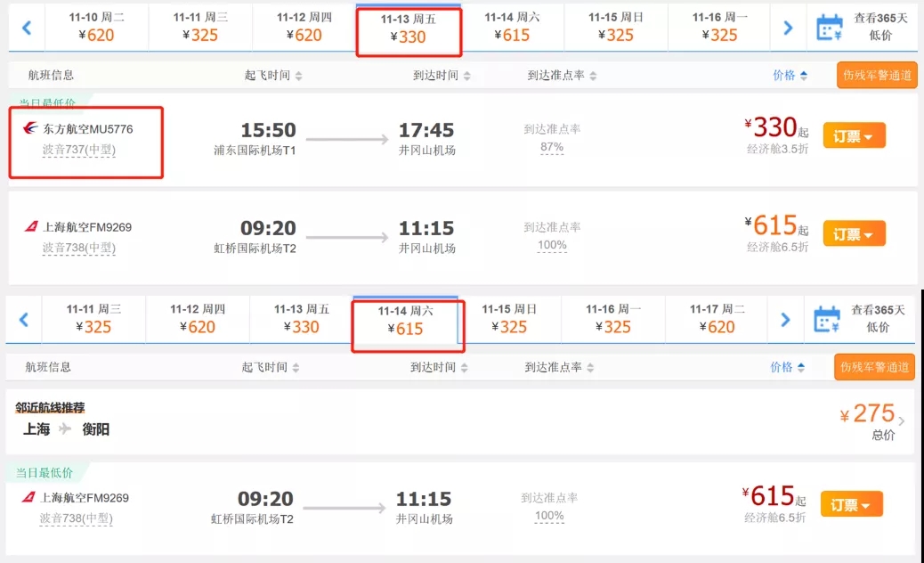Click the 波音737(中型) aircraft type link
This screenshot has height=563, width=924.
(79, 150)
